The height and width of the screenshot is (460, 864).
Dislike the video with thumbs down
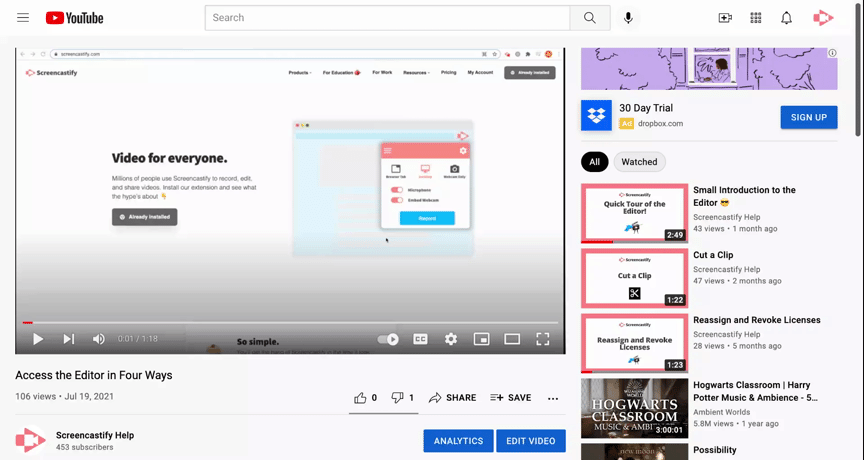click(397, 397)
